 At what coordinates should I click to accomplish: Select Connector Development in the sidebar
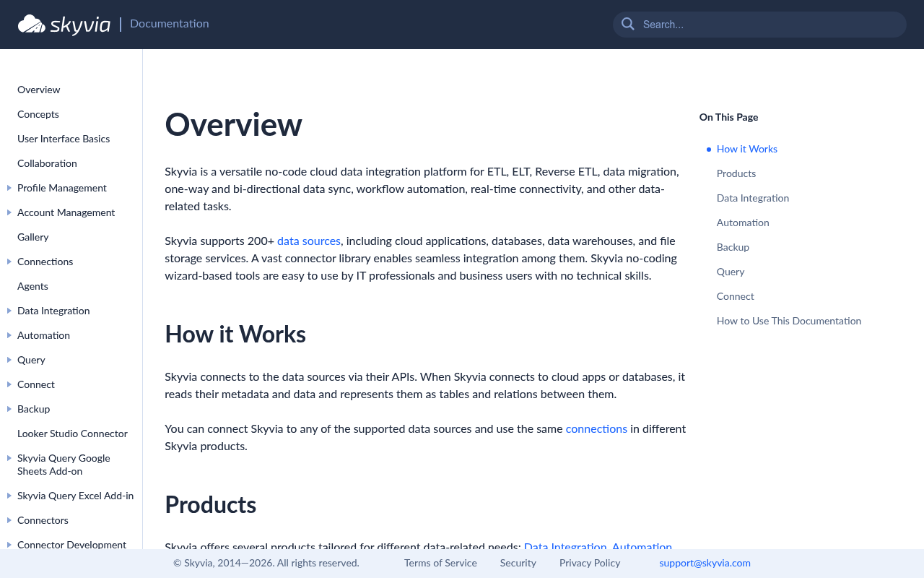(71, 545)
